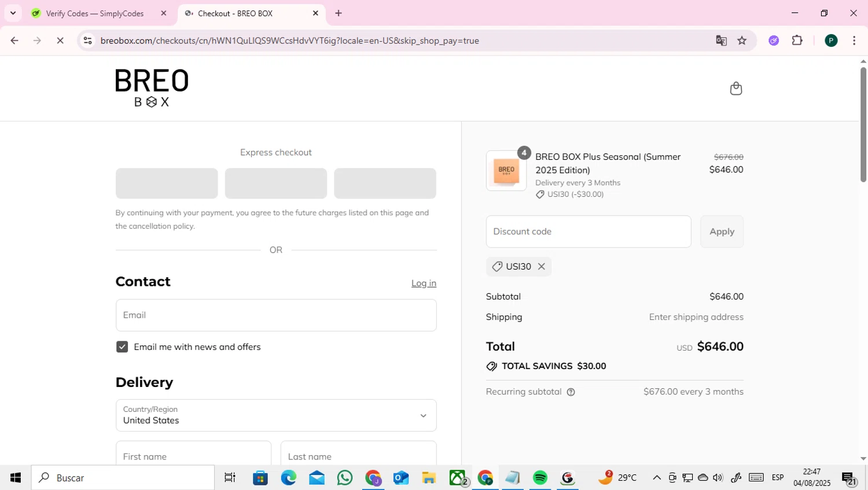Viewport: 868px width, 490px height.
Task: Open the Extensions puzzle icon
Action: 797,40
